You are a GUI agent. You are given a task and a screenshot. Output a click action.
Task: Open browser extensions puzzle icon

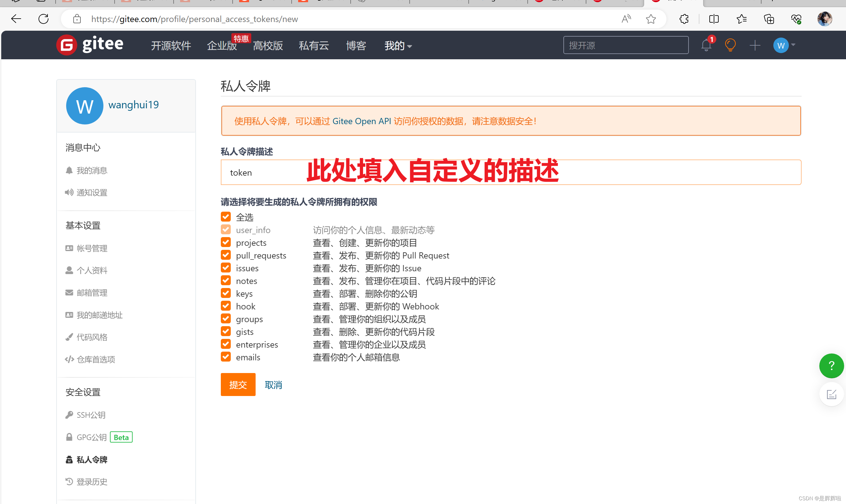[684, 19]
